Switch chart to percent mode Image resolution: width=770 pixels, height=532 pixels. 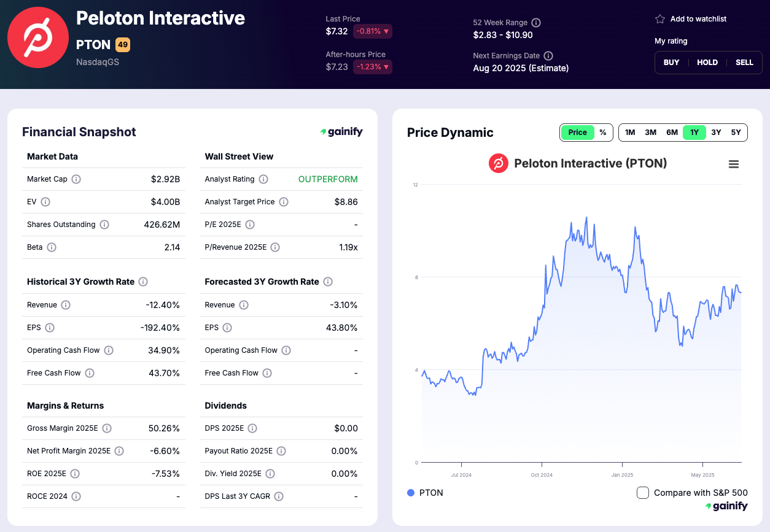(603, 133)
